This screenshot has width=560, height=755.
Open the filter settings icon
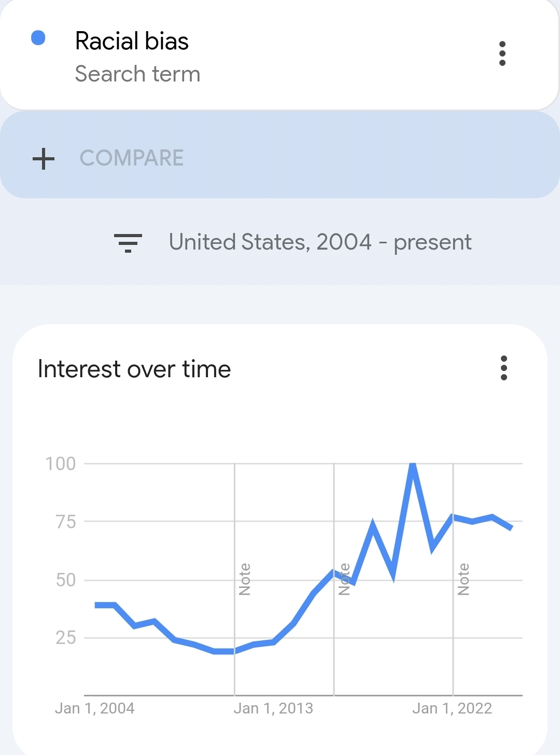click(x=128, y=242)
